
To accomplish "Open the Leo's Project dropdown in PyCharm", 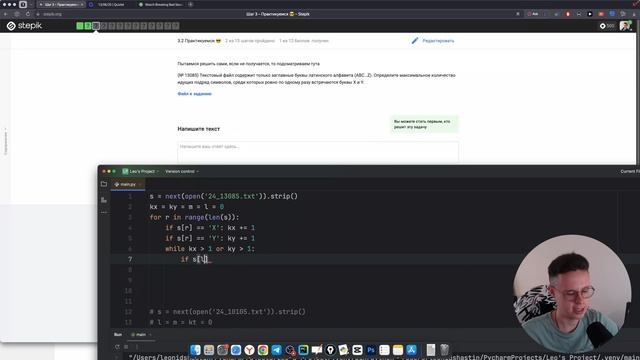I will click(140, 171).
